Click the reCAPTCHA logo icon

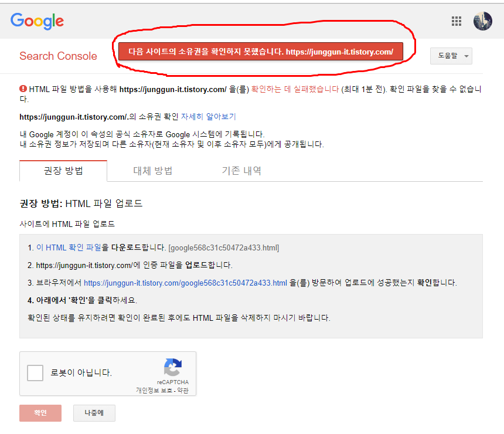[x=173, y=367]
